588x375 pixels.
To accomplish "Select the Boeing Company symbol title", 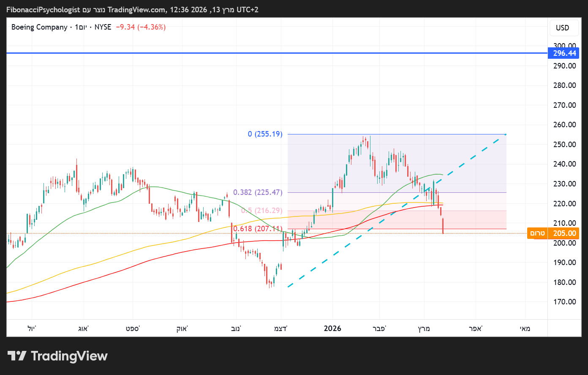I will point(39,27).
